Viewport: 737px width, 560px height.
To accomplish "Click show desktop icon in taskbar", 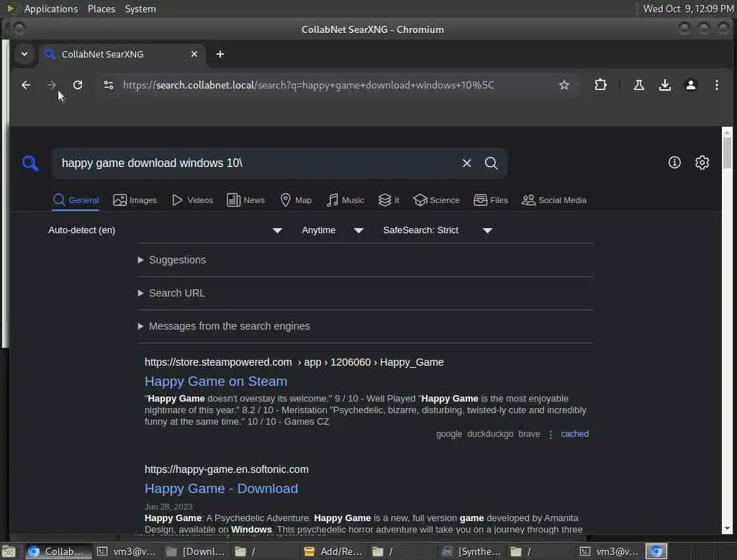I will pyautogui.click(x=9, y=551).
